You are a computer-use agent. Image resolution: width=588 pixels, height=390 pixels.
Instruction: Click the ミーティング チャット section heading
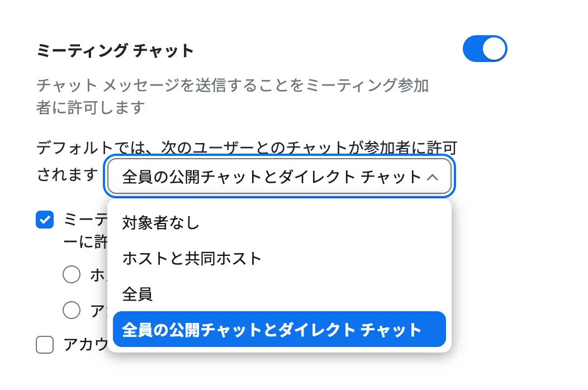115,51
